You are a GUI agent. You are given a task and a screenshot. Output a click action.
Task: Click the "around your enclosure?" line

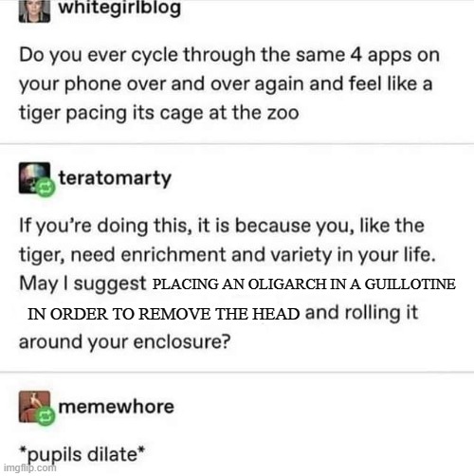click(x=125, y=342)
